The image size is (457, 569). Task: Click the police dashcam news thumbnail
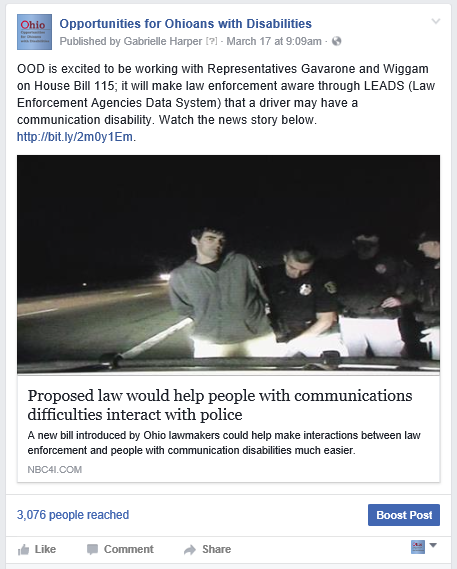pos(228,264)
